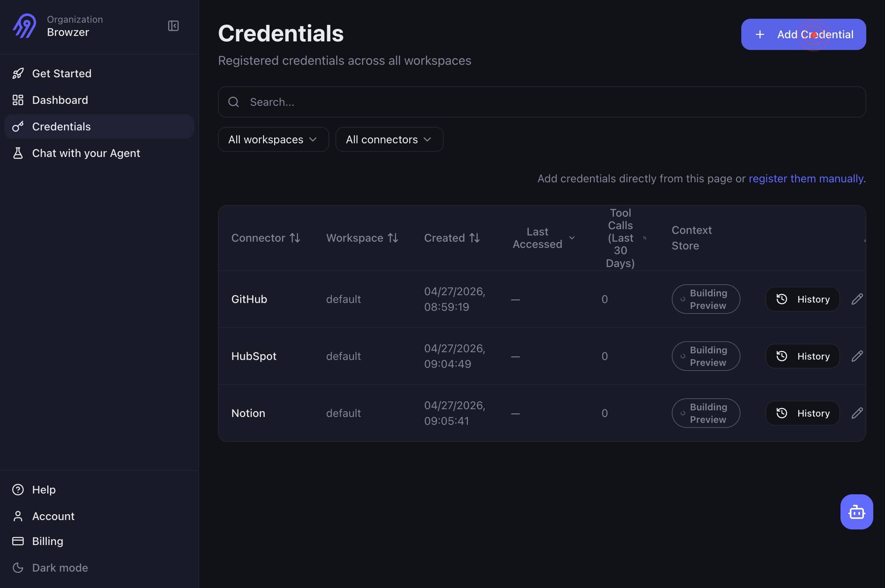Click the Add Credential button
This screenshot has height=588, width=885.
pos(803,34)
